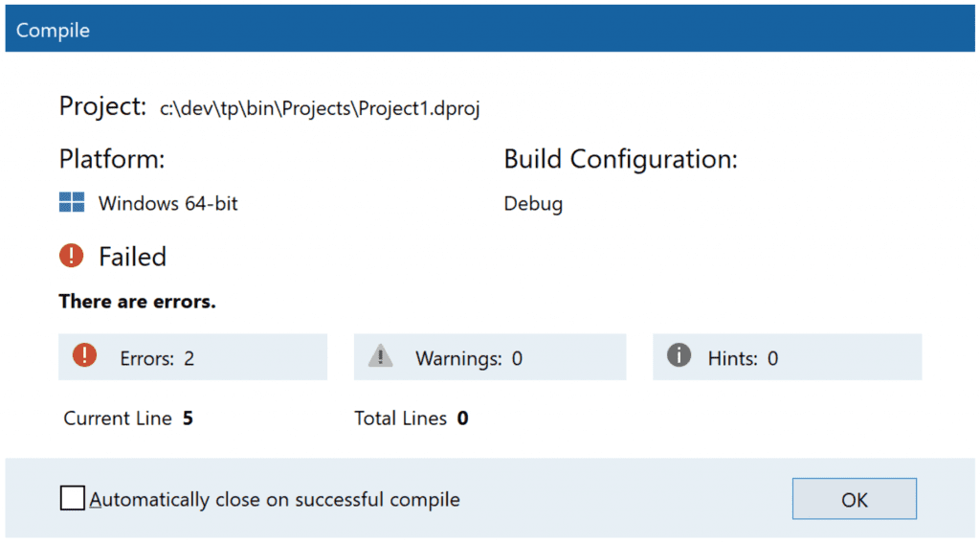980x543 pixels.
Task: Click the Warnings: 0 panel
Action: click(490, 356)
